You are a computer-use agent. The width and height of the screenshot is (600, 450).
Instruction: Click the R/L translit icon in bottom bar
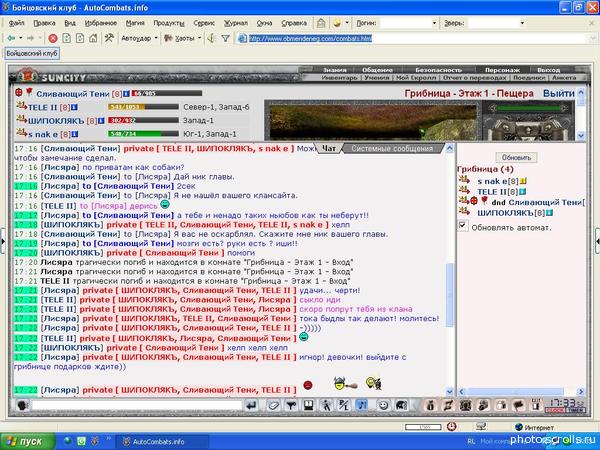(344, 405)
